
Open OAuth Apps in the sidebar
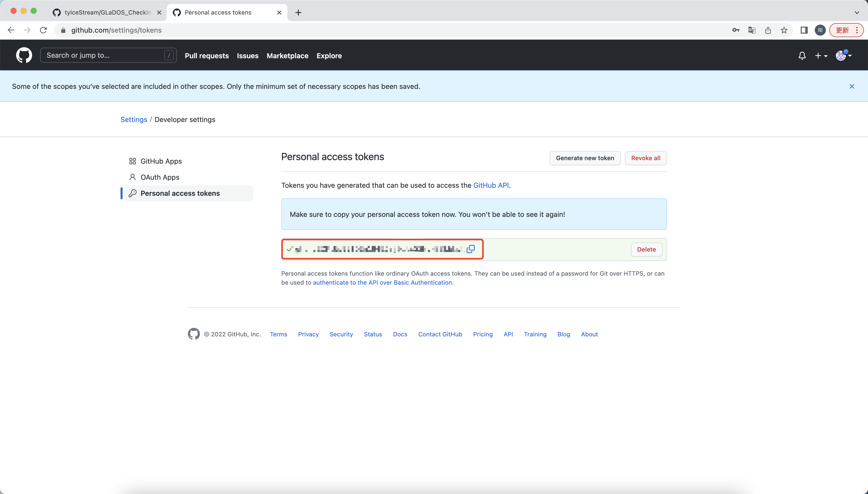(x=159, y=177)
